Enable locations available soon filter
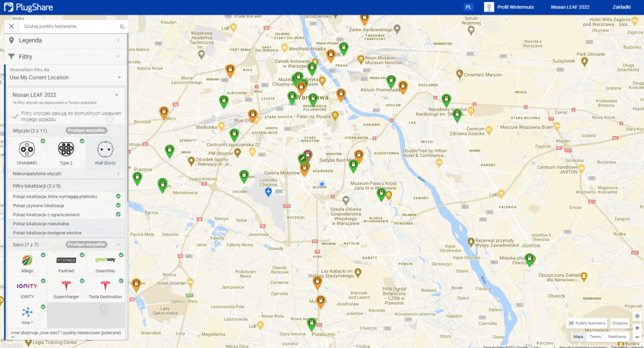 (66, 233)
